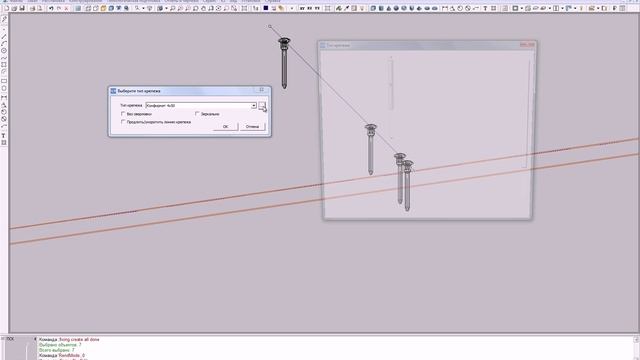Screen dimensions: 640x360
Task: Click the dark blue color square in toolbar
Action: (x=266, y=8)
